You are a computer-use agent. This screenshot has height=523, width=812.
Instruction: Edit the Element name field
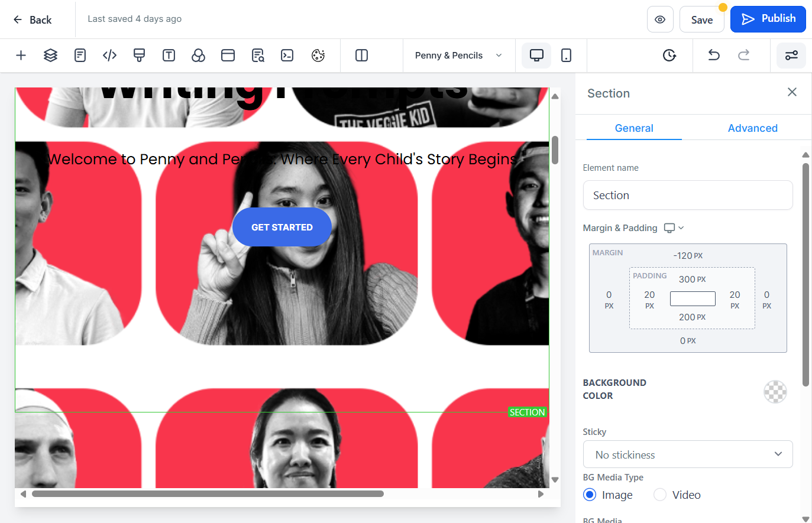click(688, 195)
